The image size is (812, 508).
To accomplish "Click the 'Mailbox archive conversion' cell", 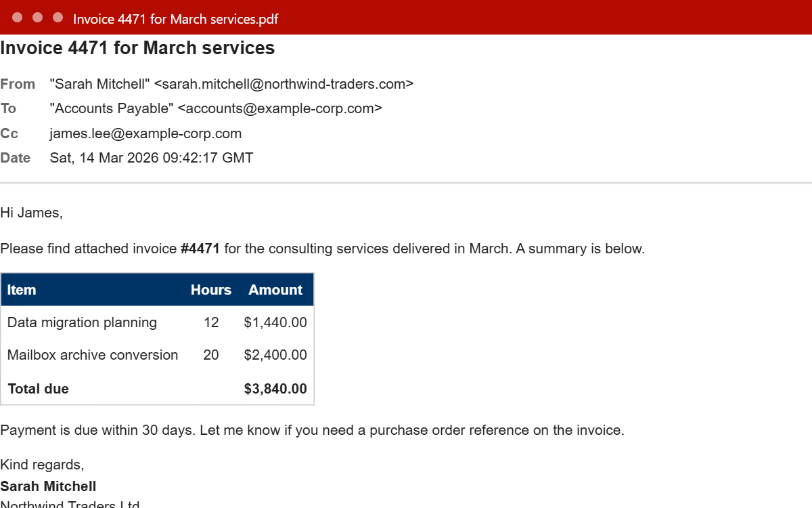I will tap(93, 355).
